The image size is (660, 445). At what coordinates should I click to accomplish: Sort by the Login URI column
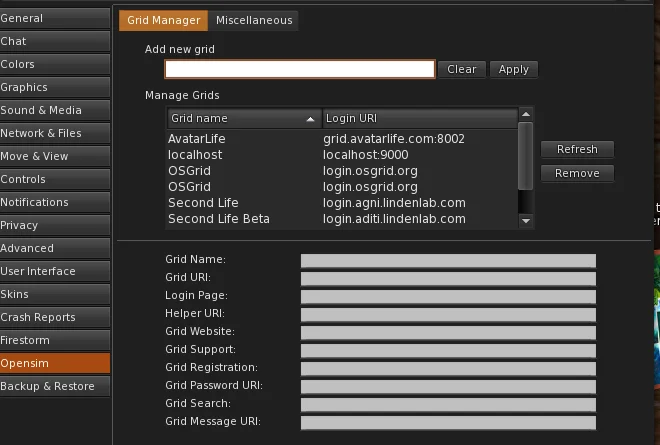pyautogui.click(x=420, y=118)
